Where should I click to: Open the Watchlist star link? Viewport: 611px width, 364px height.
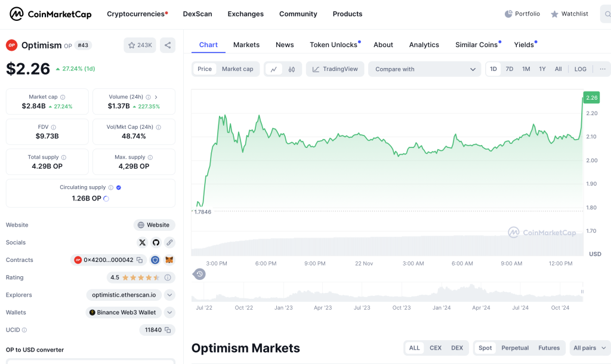click(x=569, y=14)
